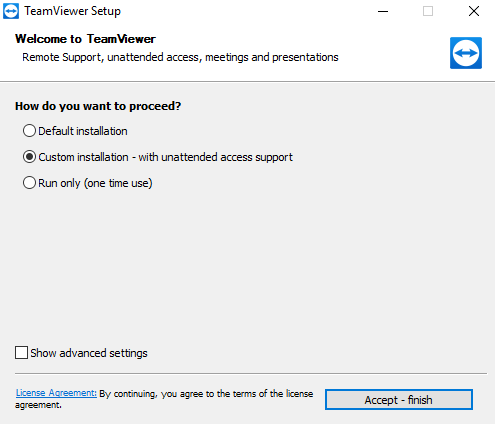Click the 'Show advanced settings' label text

click(89, 353)
